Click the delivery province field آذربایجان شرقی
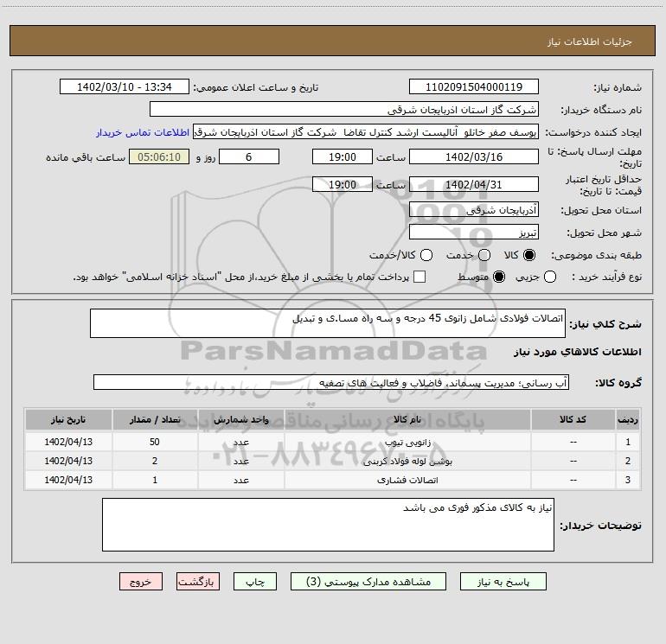 [x=474, y=209]
